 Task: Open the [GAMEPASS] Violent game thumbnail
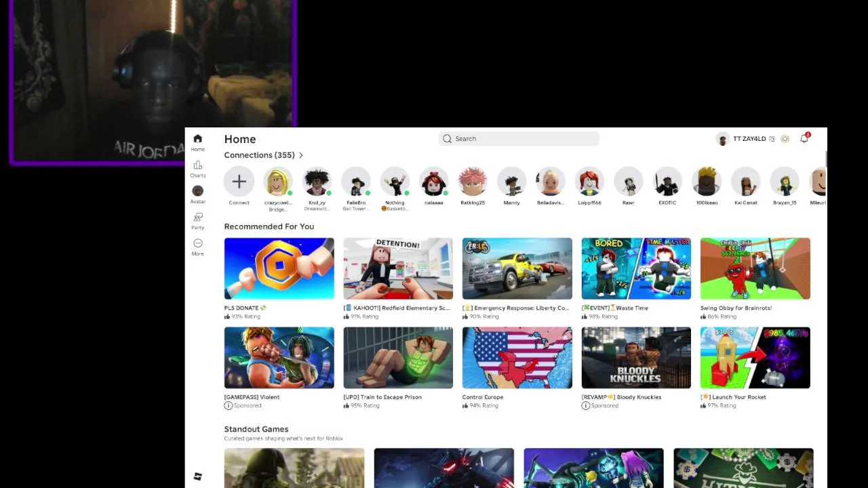[x=279, y=358]
